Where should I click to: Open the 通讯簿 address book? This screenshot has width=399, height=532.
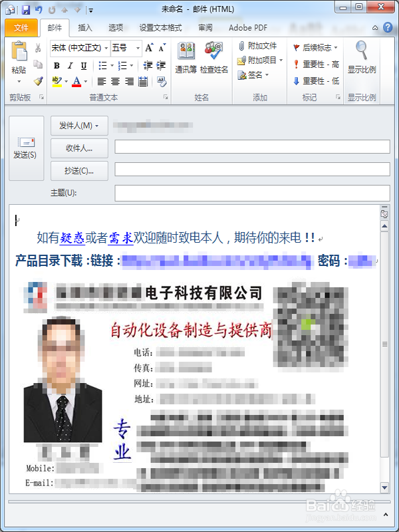[186, 58]
